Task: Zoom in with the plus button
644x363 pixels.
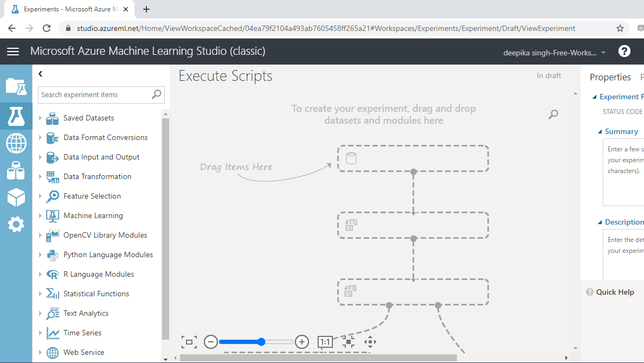Action: [302, 342]
